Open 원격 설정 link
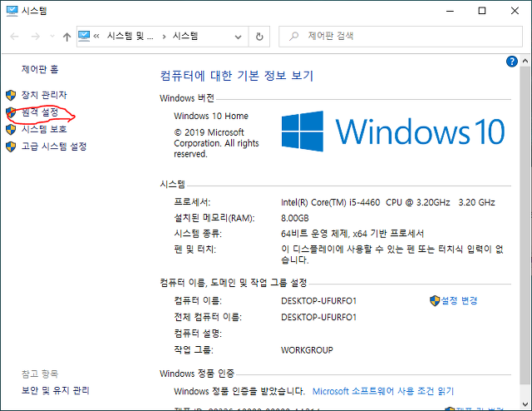Viewport: 532px width, 411px height. tap(40, 112)
